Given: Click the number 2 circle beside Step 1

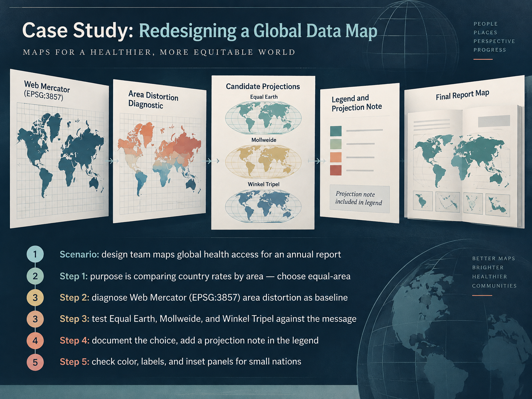Looking at the screenshot, I should [35, 276].
